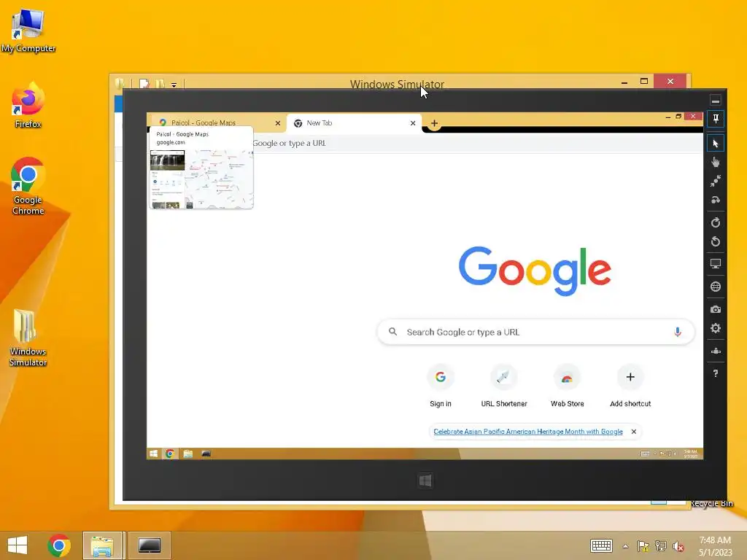The height and width of the screenshot is (560, 747).
Task: Click the copy screenshot camera icon
Action: (x=715, y=309)
